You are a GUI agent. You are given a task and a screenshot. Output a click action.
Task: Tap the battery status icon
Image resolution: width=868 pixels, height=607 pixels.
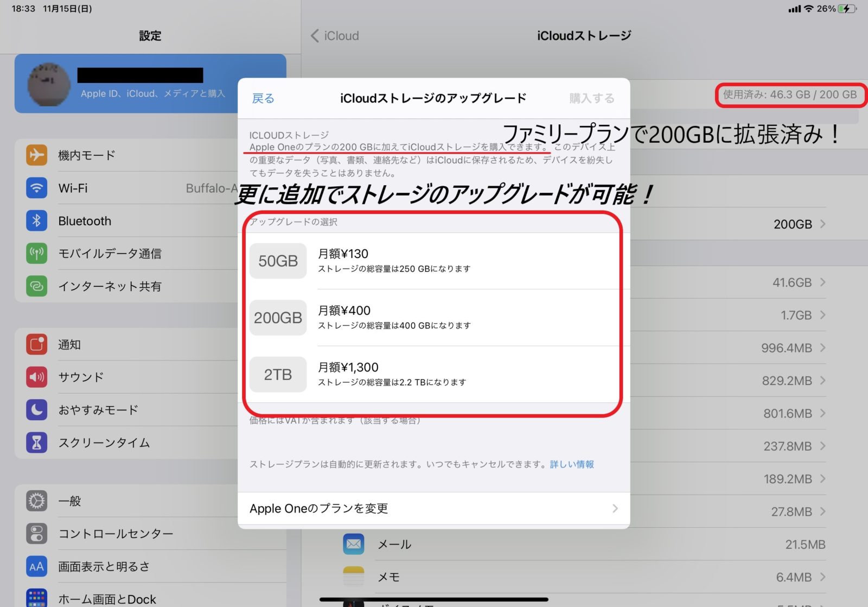tap(847, 9)
